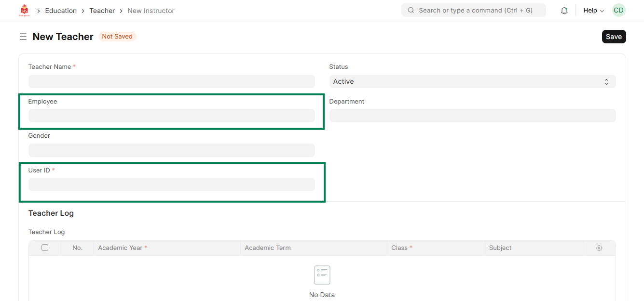Image resolution: width=644 pixels, height=301 pixels.
Task: Open Teacher Log table settings gear
Action: point(599,248)
